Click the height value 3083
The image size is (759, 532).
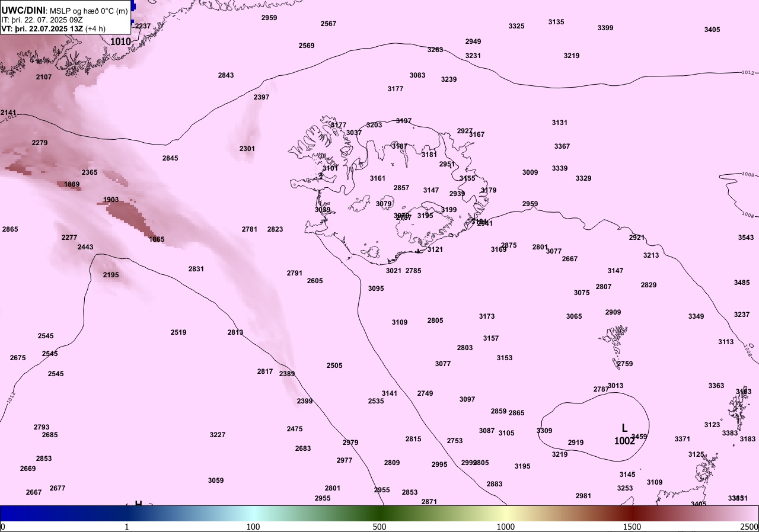pyautogui.click(x=417, y=75)
